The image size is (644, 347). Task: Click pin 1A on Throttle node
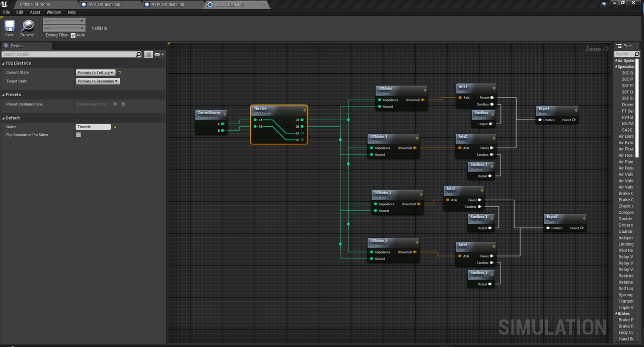click(256, 120)
